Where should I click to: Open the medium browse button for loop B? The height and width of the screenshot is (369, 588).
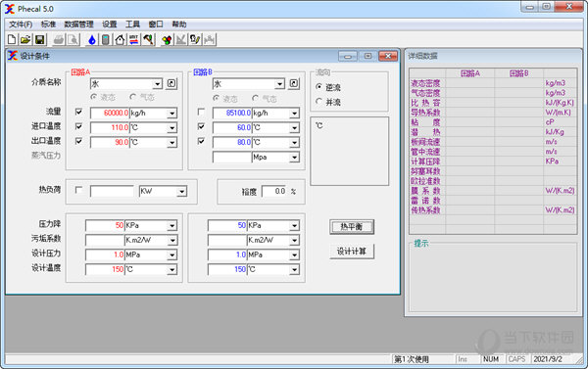coord(294,83)
